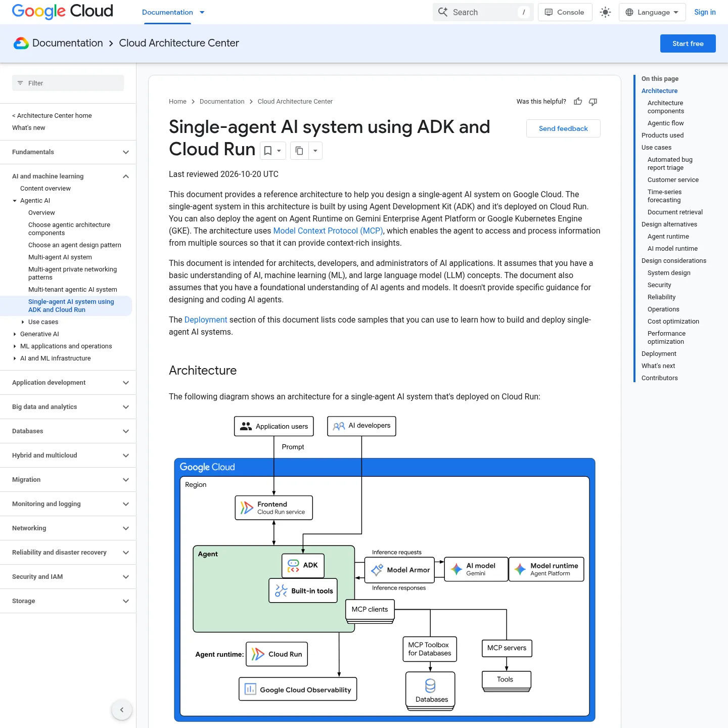
Task: Collapse the AI and machine learning section
Action: (126, 176)
